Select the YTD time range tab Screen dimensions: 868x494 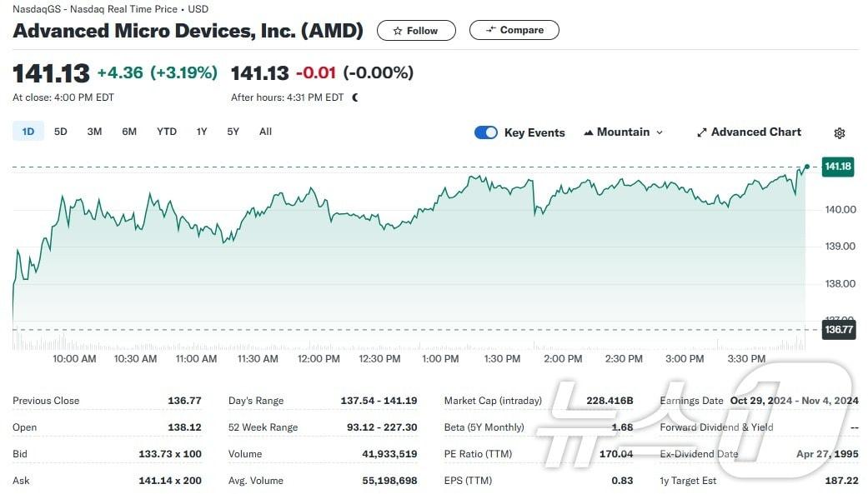pyautogui.click(x=166, y=132)
